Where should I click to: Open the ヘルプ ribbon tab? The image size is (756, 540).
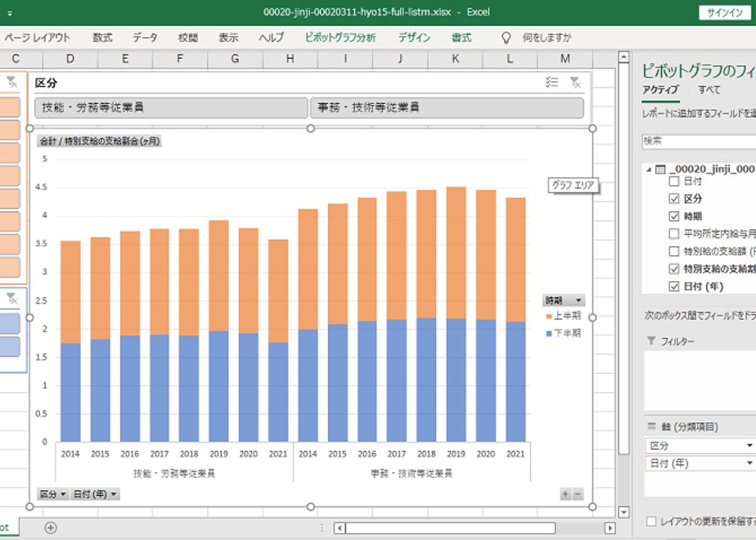(x=271, y=38)
